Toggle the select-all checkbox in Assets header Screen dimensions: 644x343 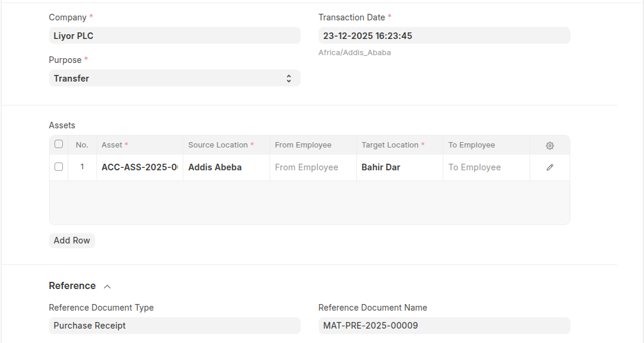pos(59,145)
